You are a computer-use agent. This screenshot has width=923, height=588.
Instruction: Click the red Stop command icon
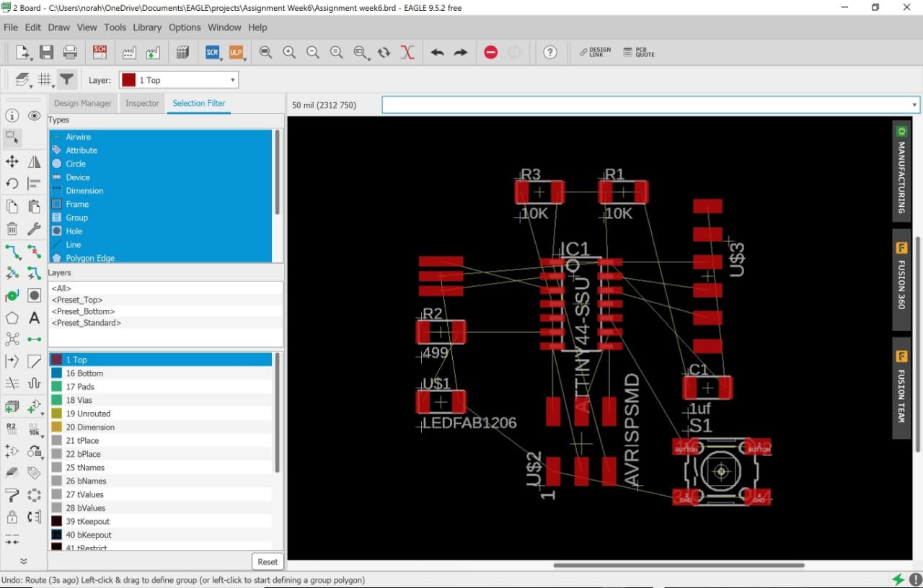491,53
